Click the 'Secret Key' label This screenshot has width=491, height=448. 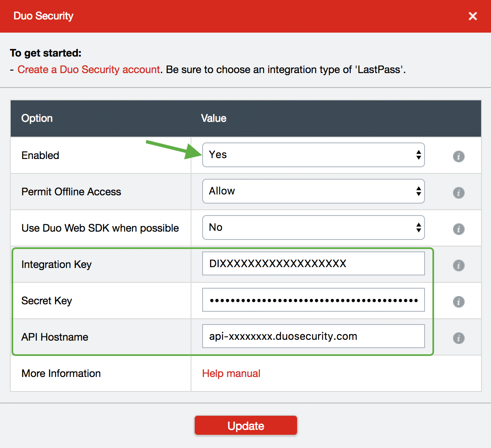point(47,301)
